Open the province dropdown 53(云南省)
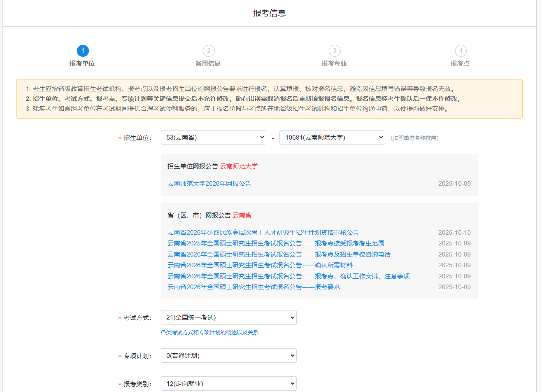The width and height of the screenshot is (542, 392). 213,138
